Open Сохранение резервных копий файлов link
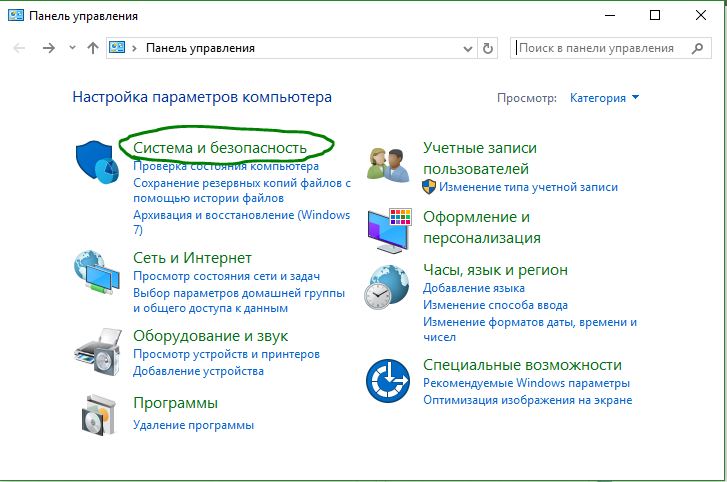Viewport: 727px width, 482px height. point(242,190)
